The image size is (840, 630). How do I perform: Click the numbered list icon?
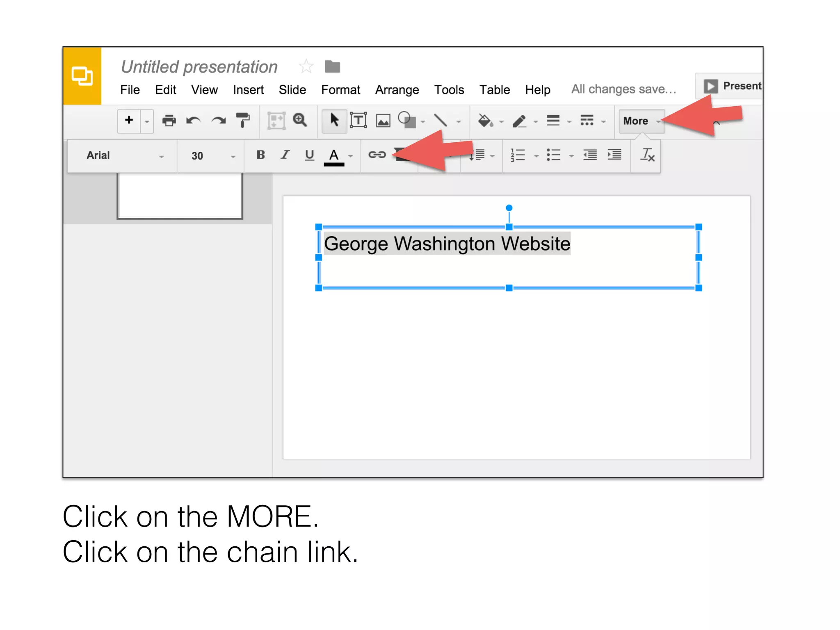pos(518,155)
